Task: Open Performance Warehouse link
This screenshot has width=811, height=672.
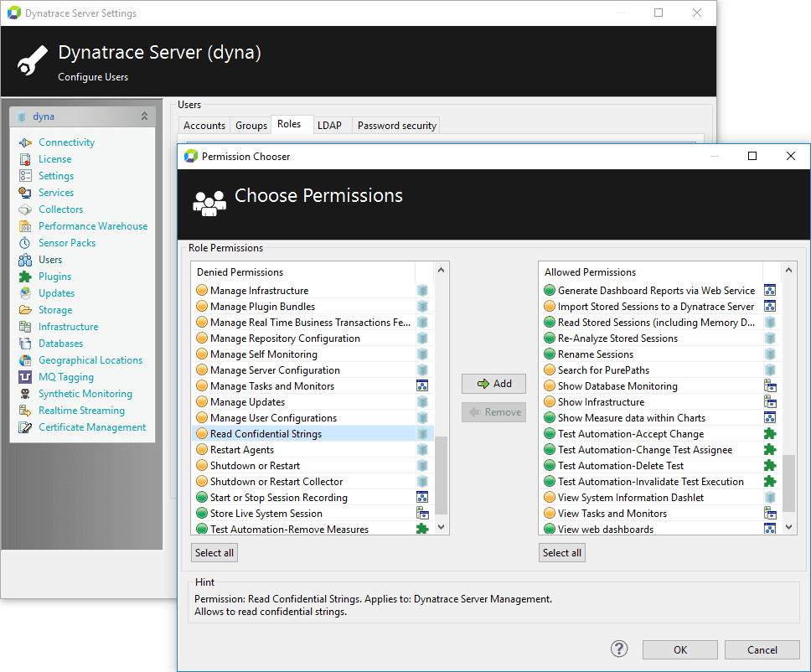Action: point(93,226)
